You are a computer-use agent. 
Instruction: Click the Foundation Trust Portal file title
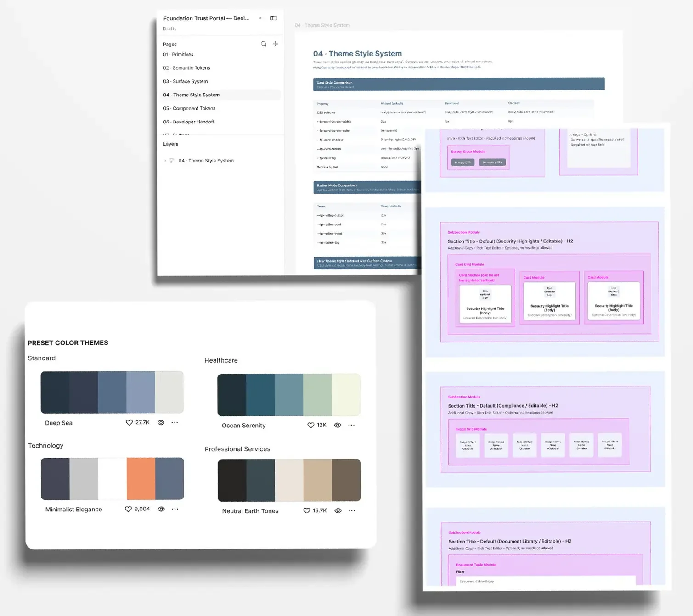[206, 18]
